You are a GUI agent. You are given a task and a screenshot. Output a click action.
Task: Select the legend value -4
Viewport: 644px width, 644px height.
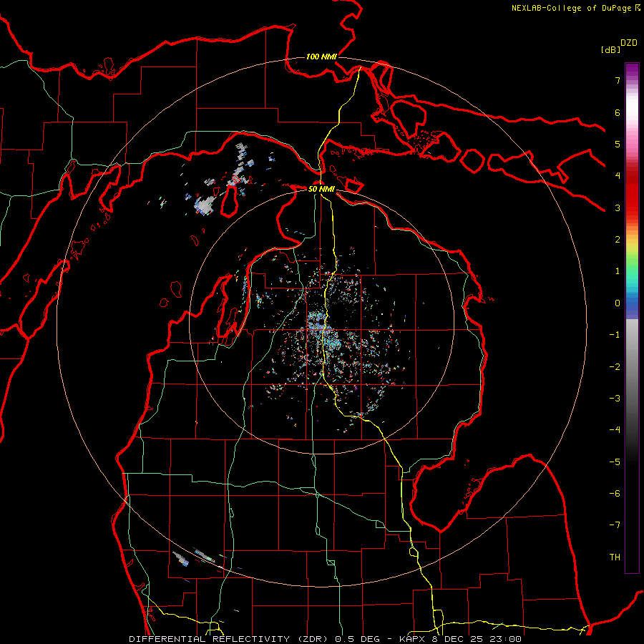(x=615, y=430)
